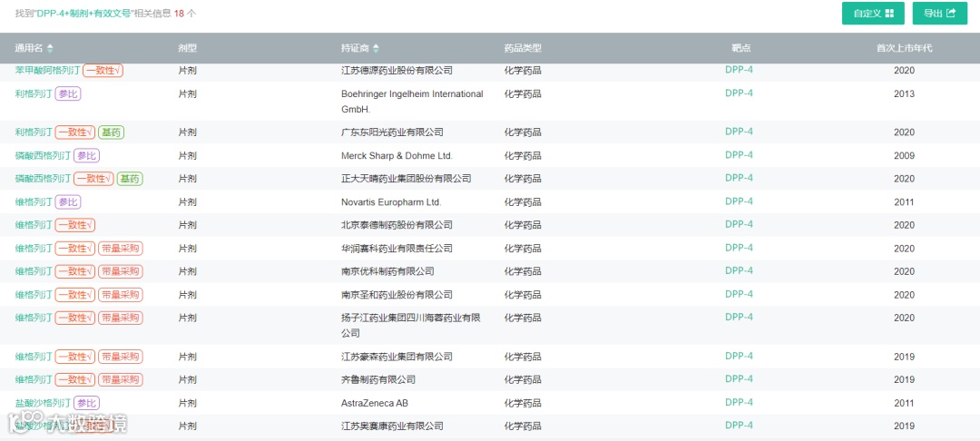Open 利格列汀 link in Boehringer Ingelheim row
Image resolution: width=980 pixels, height=441 pixels.
click(34, 93)
